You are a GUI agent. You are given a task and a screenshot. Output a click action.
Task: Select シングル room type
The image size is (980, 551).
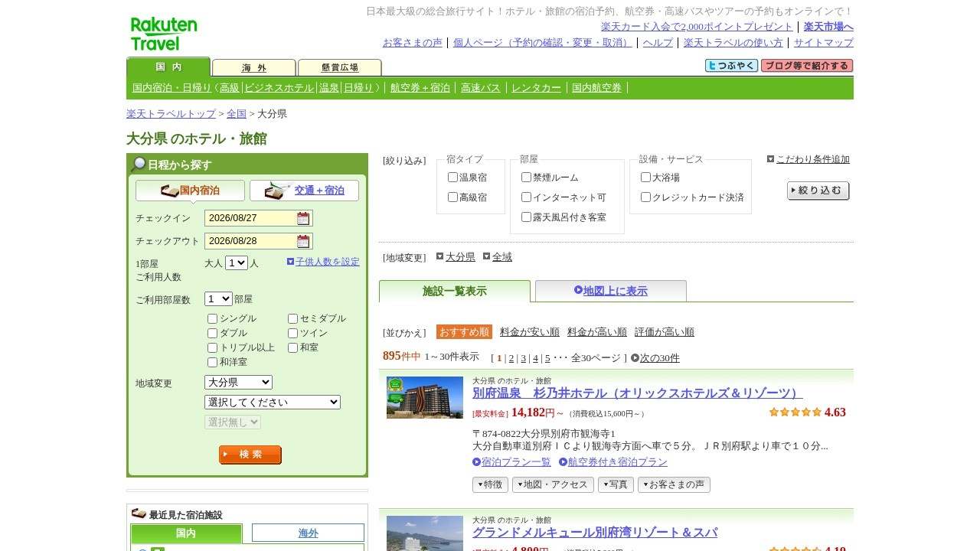(x=212, y=319)
